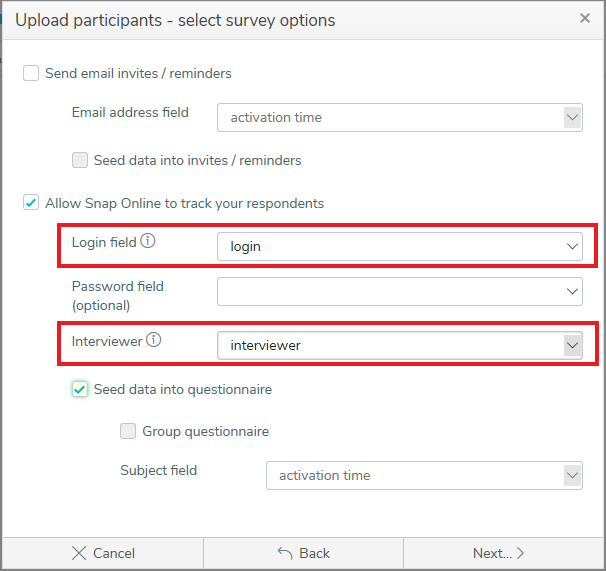This screenshot has height=571, width=606.
Task: Tick Seed data into invites / reminders
Action: pos(80,160)
